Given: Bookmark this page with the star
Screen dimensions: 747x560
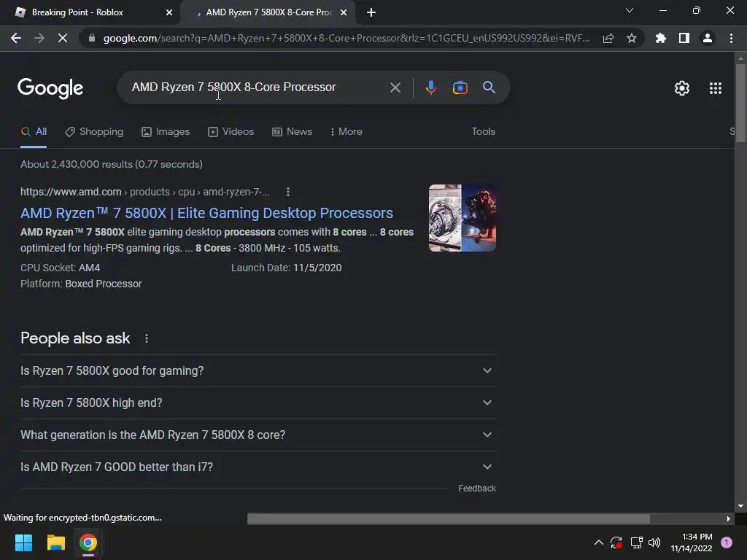Looking at the screenshot, I should [x=631, y=38].
